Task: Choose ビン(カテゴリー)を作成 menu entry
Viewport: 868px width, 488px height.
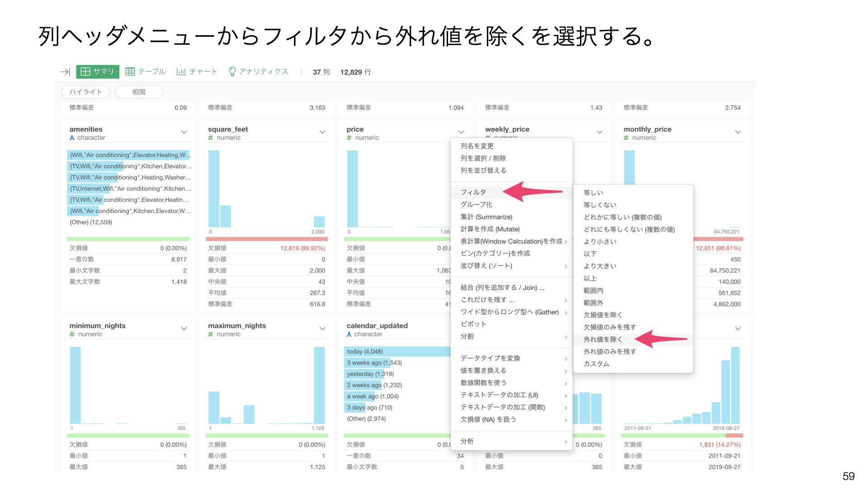Action: click(511, 253)
